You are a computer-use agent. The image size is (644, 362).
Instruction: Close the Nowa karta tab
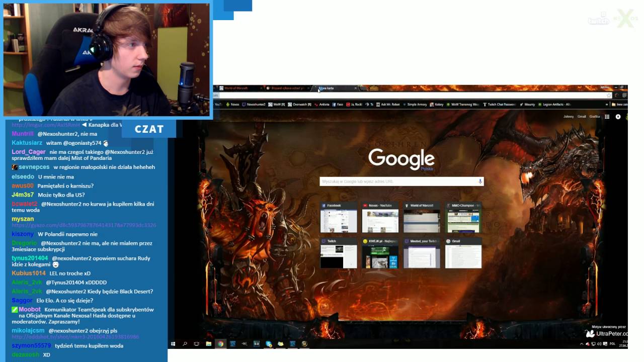point(356,88)
